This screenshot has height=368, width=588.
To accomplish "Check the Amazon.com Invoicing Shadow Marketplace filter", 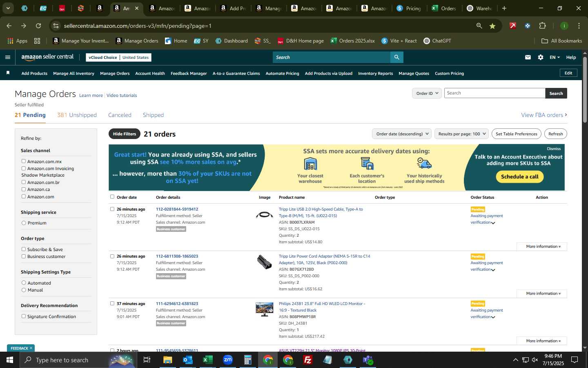I will (x=24, y=168).
